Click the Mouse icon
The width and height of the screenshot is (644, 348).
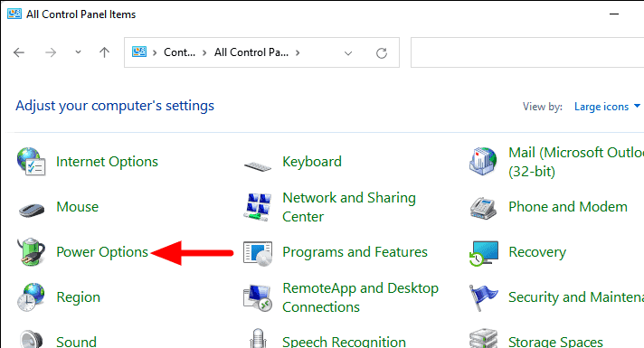point(32,210)
